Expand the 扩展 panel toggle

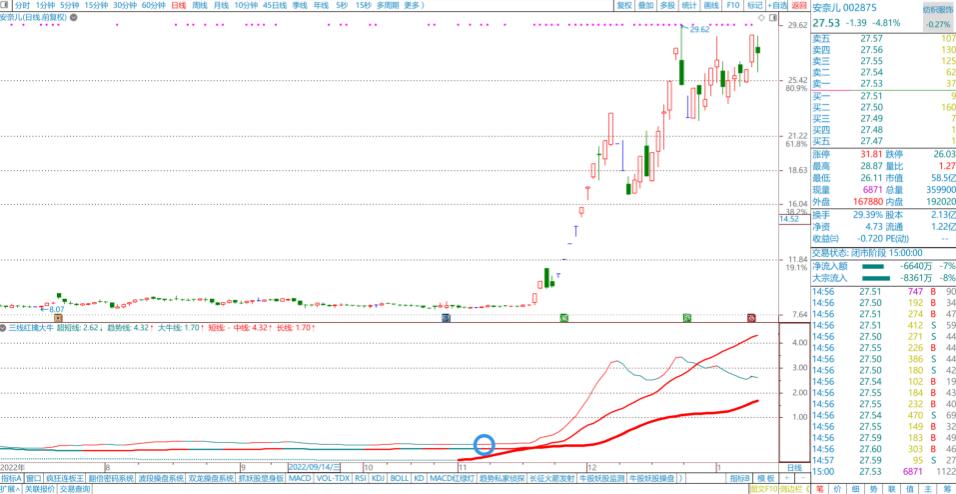click(x=11, y=489)
